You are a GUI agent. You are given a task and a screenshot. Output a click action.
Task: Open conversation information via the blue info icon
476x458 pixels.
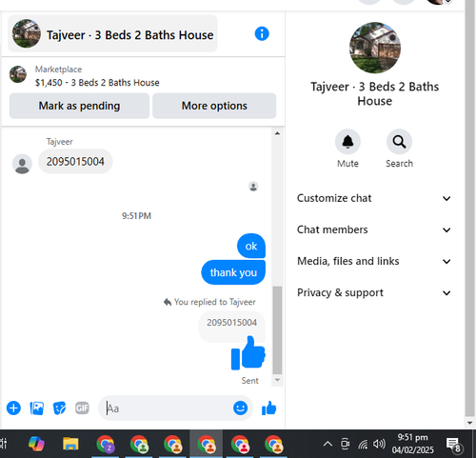point(262,33)
